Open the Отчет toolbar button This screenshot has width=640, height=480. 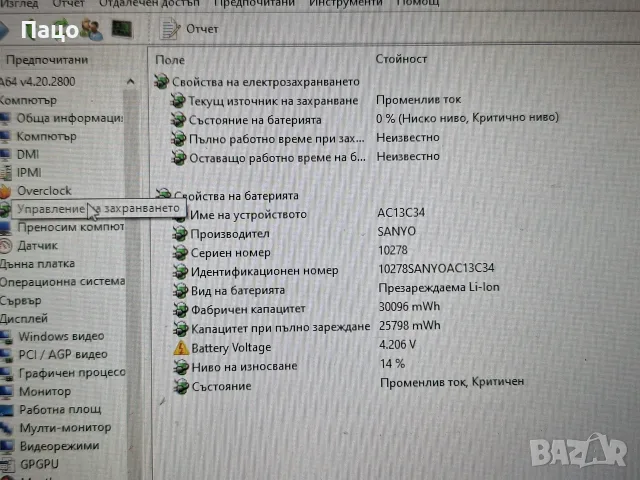[189, 29]
